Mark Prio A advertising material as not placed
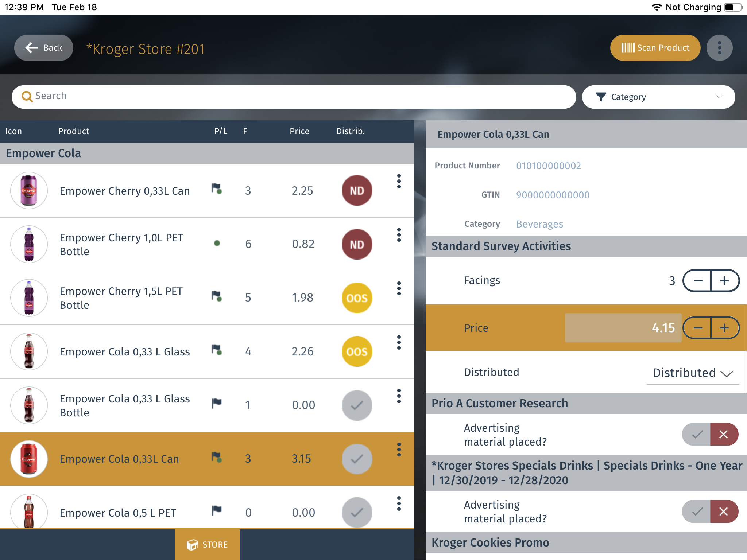The image size is (747, 560). click(x=724, y=434)
